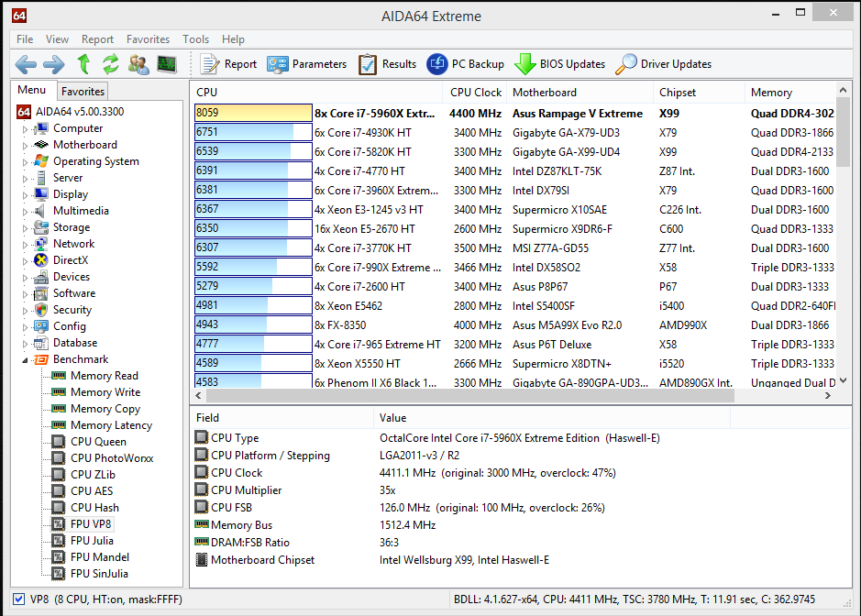Click the Benchmark category icon

(x=41, y=359)
